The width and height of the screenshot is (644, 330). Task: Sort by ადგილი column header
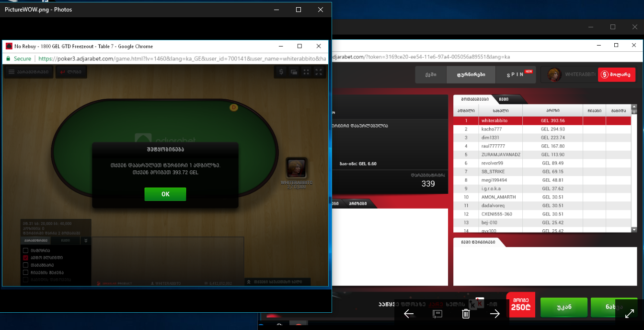466,110
